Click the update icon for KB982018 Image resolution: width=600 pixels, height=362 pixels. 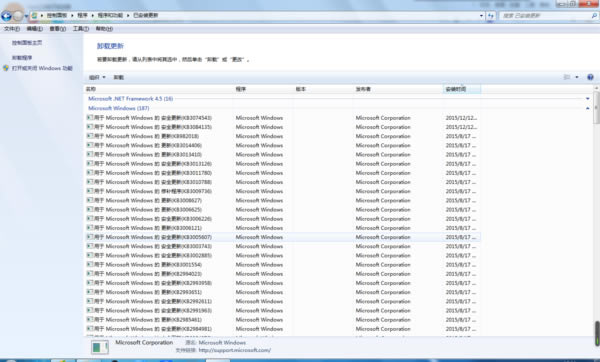[90, 136]
